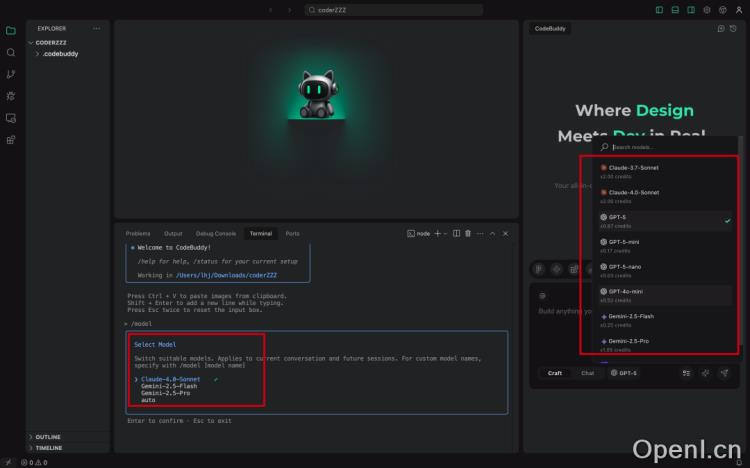This screenshot has width=750, height=468.
Task: Maximize the panel with chevron up
Action: (x=492, y=234)
